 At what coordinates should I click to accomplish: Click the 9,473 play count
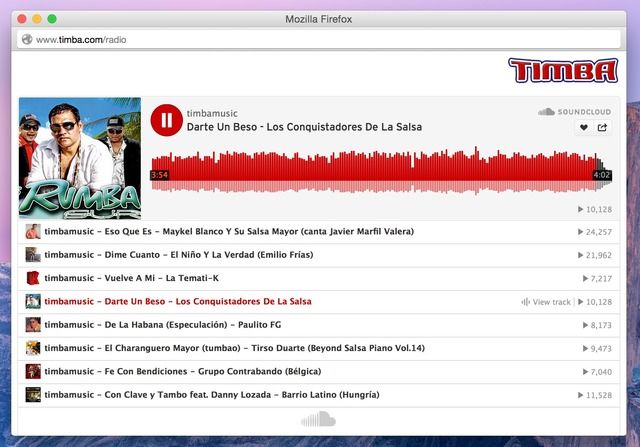(x=597, y=348)
